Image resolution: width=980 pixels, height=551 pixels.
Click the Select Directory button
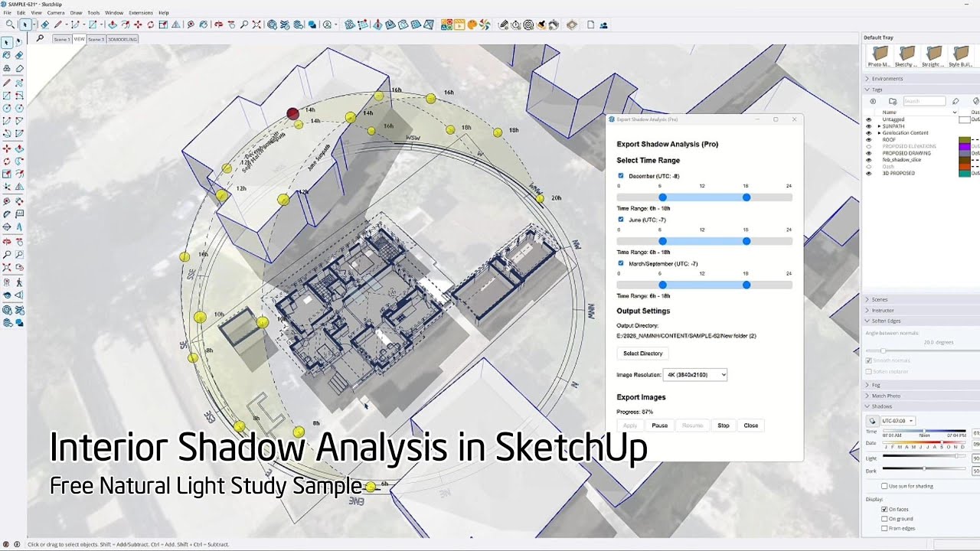click(x=642, y=354)
